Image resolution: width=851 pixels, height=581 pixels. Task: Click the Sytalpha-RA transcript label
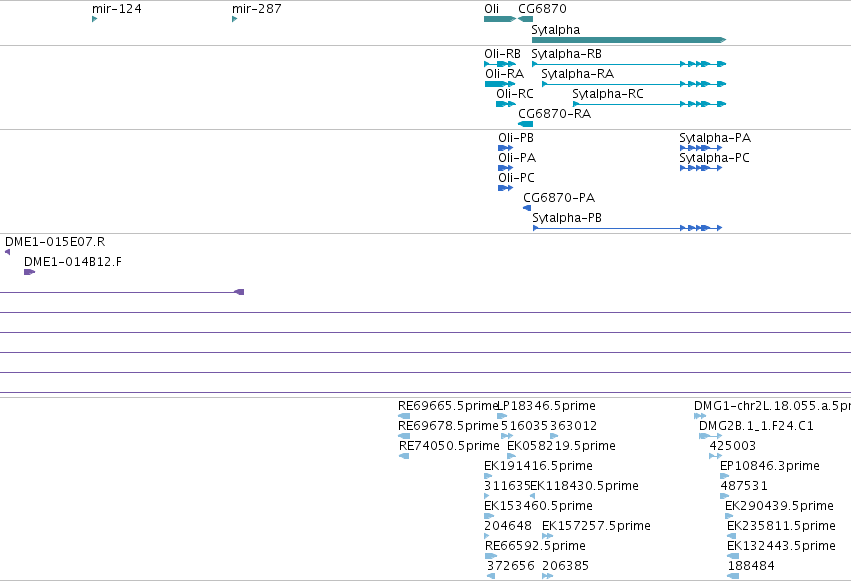577,74
